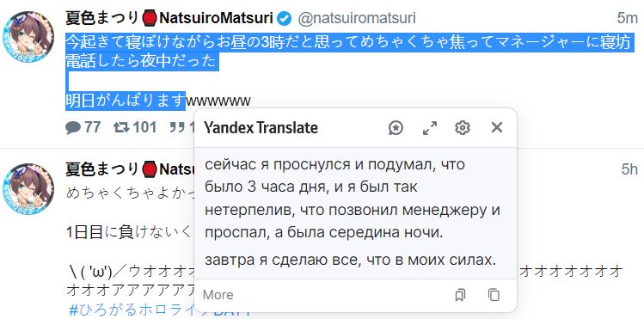644x319 pixels.
Task: Expand Yandex Translate popup to full view
Action: (430, 128)
